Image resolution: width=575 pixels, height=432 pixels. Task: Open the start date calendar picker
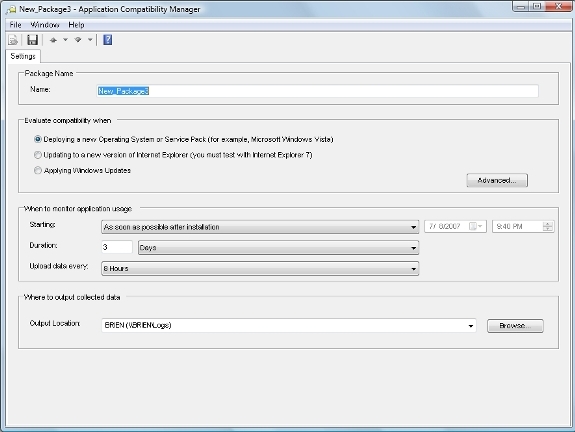476,226
